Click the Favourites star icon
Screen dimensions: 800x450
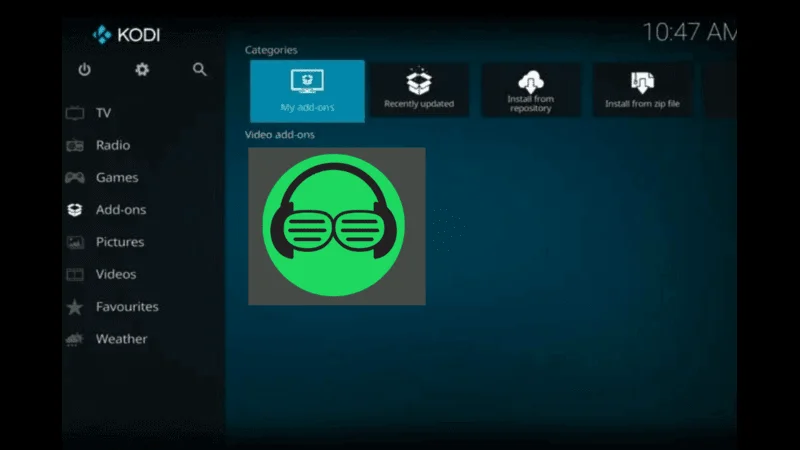click(75, 307)
